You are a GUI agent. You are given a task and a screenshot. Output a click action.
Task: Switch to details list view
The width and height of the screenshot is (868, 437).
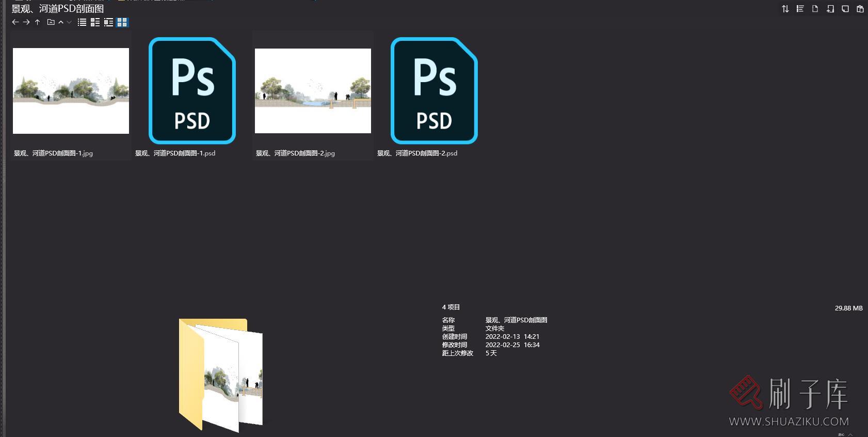[95, 22]
